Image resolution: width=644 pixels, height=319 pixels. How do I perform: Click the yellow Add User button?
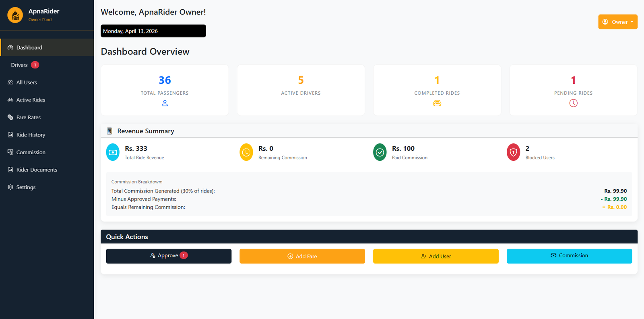click(436, 256)
